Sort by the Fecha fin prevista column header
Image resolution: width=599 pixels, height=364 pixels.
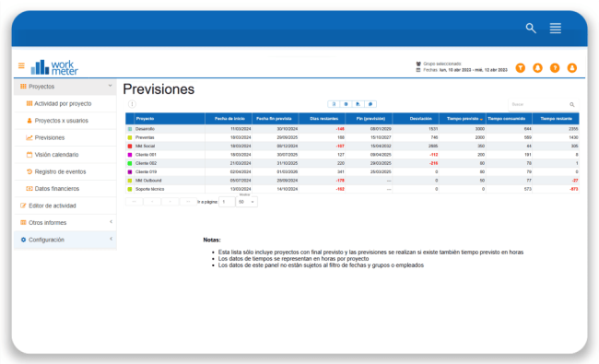click(276, 119)
